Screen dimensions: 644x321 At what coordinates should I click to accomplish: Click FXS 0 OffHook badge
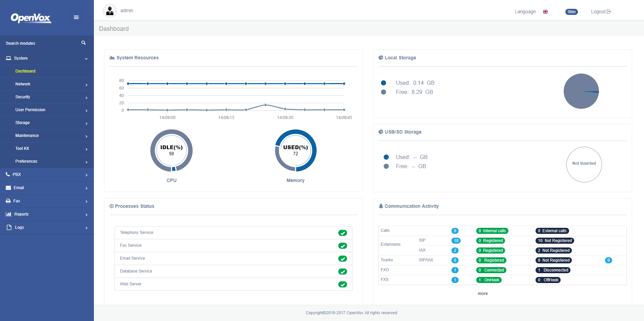pos(548,280)
